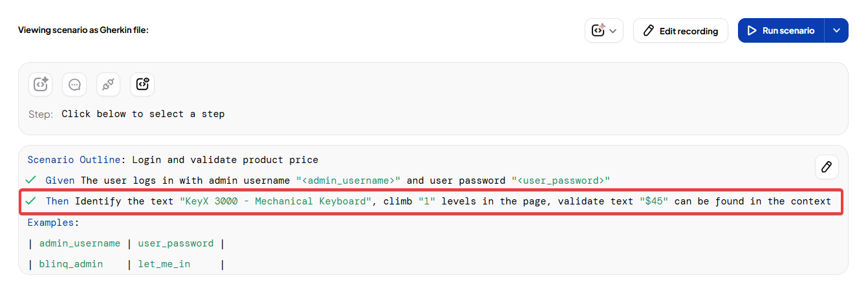Screen dimensions: 868x286
Task: Click the Examples keyword line
Action: pos(52,222)
